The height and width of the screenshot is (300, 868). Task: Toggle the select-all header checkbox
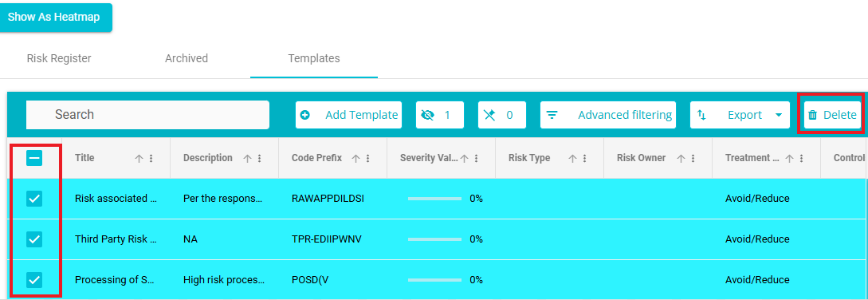click(x=34, y=158)
